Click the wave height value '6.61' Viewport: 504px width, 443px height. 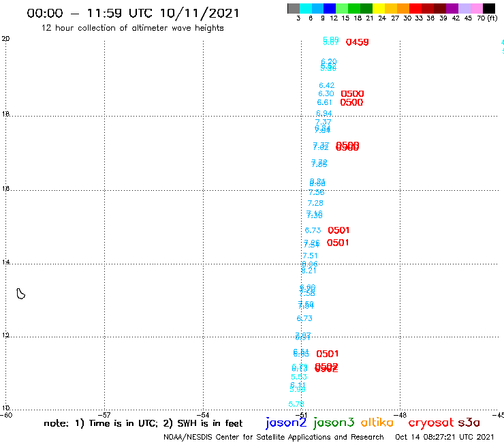324,102
